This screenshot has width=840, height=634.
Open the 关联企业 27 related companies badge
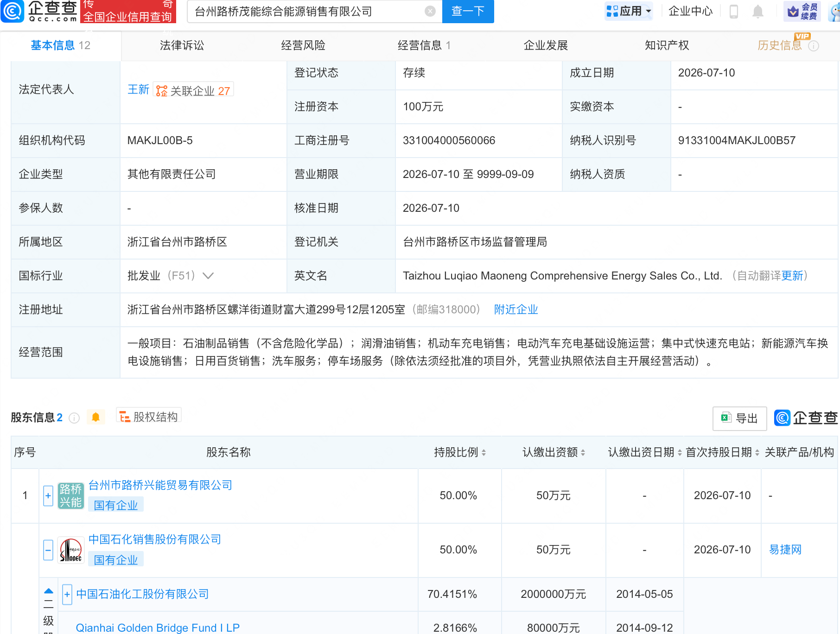point(193,90)
